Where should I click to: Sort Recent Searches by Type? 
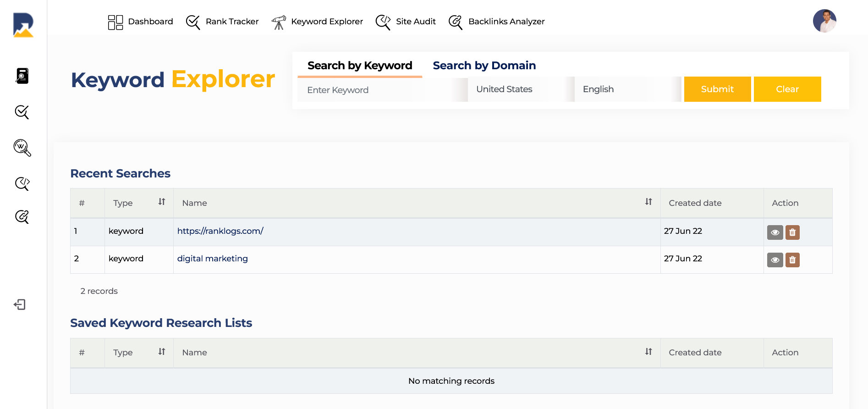(162, 202)
